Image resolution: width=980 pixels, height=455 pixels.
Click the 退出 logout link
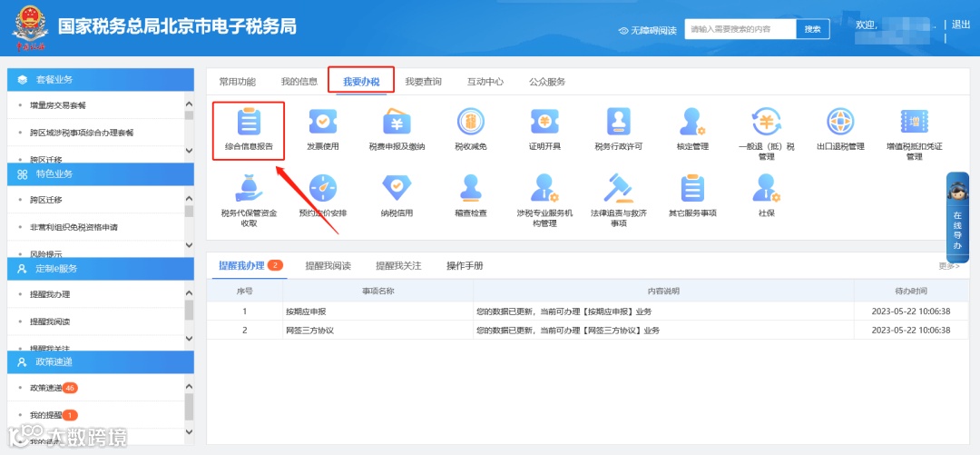tap(961, 25)
